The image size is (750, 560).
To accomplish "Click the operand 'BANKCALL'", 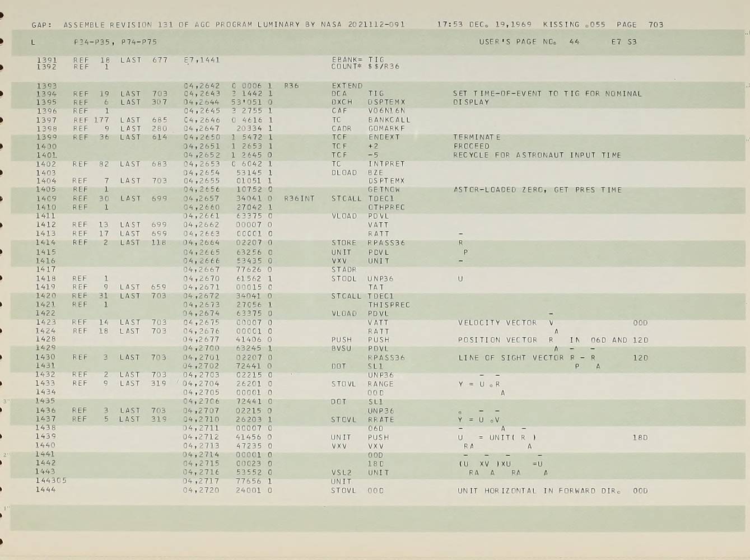I will 389,120.
